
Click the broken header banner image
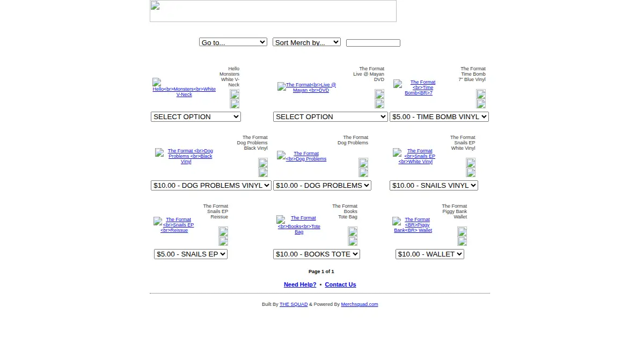coord(273,11)
